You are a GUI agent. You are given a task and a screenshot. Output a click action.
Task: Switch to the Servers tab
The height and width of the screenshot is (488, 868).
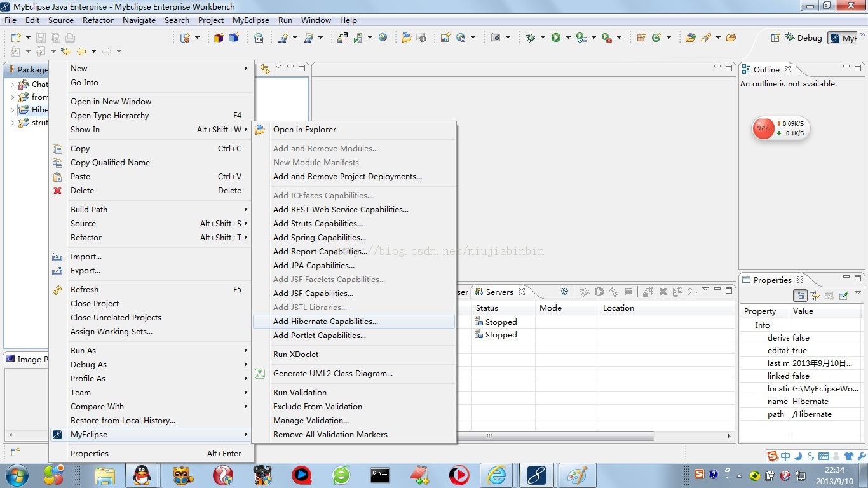499,292
